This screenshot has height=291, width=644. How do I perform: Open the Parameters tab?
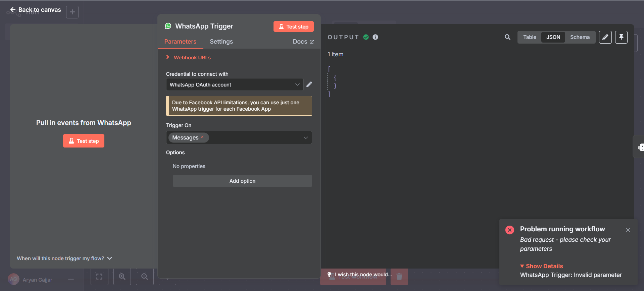point(180,42)
